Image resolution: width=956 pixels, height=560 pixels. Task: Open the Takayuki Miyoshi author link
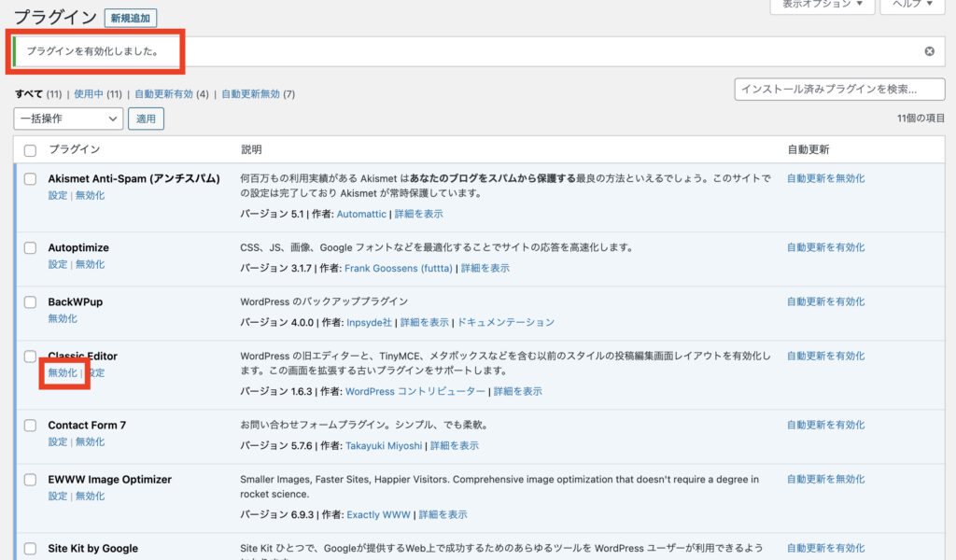(x=384, y=446)
